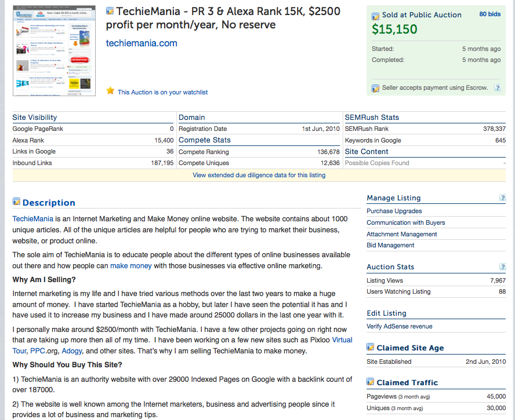View the 80 bids link

point(490,14)
